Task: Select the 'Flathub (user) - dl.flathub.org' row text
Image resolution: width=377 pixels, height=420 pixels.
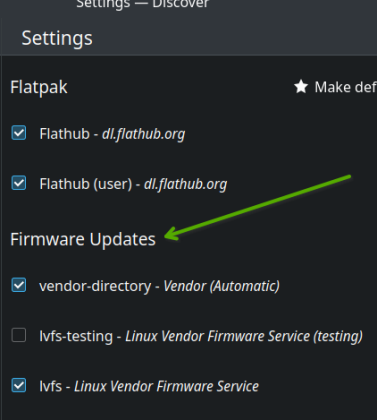Action: tap(133, 184)
